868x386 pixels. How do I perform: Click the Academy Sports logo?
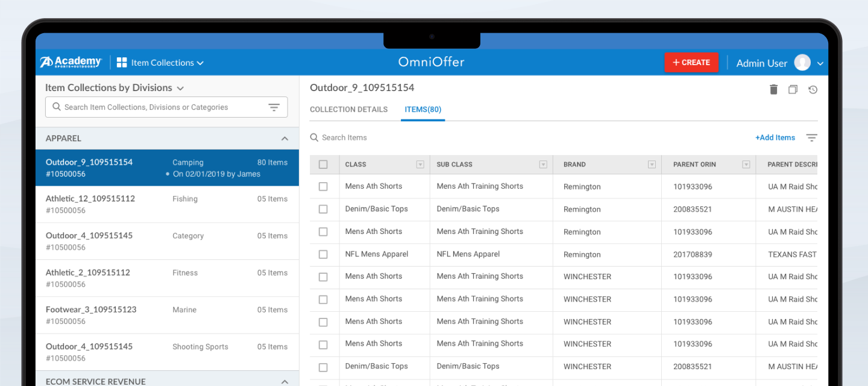tap(71, 62)
